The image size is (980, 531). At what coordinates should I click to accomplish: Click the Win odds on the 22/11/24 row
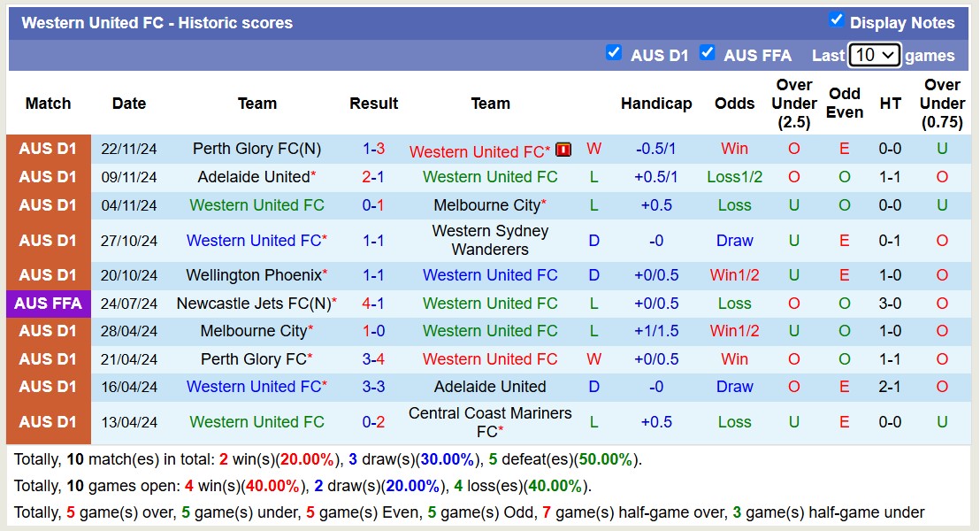[x=734, y=149]
